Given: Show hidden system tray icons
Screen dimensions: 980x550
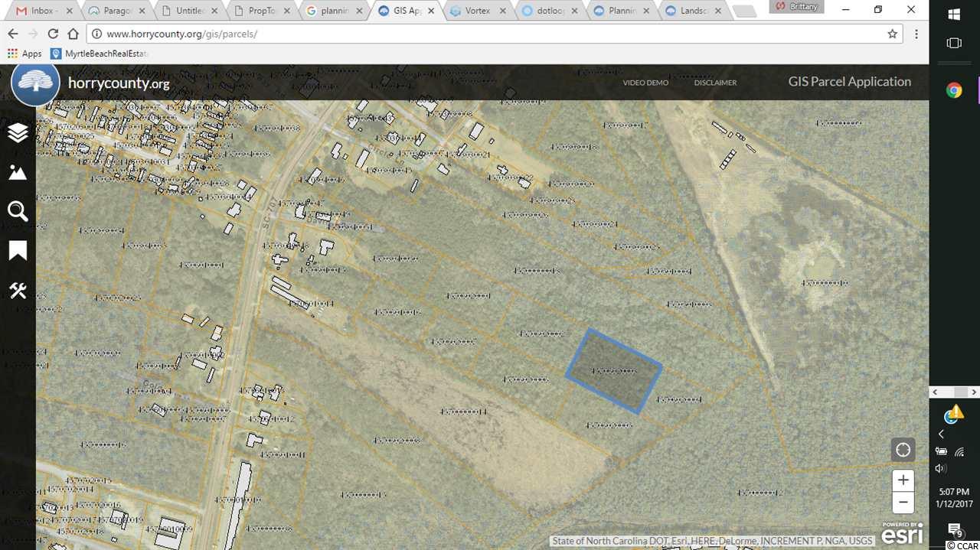Looking at the screenshot, I should point(941,434).
